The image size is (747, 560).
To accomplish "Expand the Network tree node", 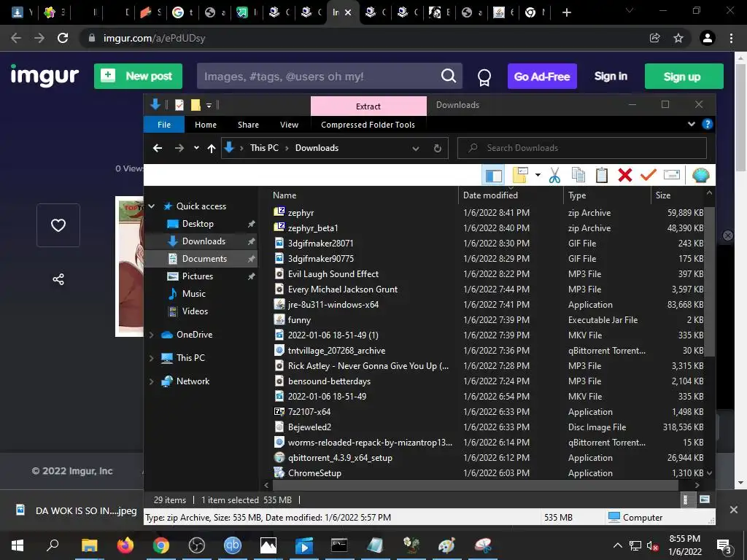I will click(152, 381).
